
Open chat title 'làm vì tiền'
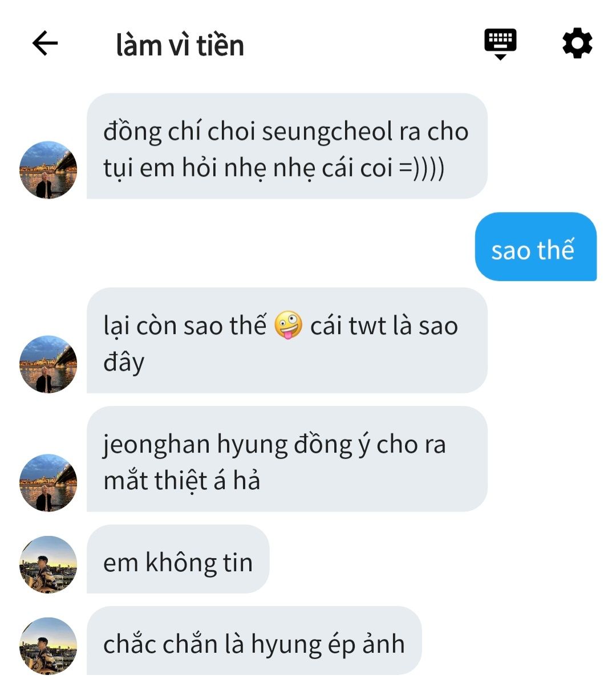pyautogui.click(x=180, y=45)
